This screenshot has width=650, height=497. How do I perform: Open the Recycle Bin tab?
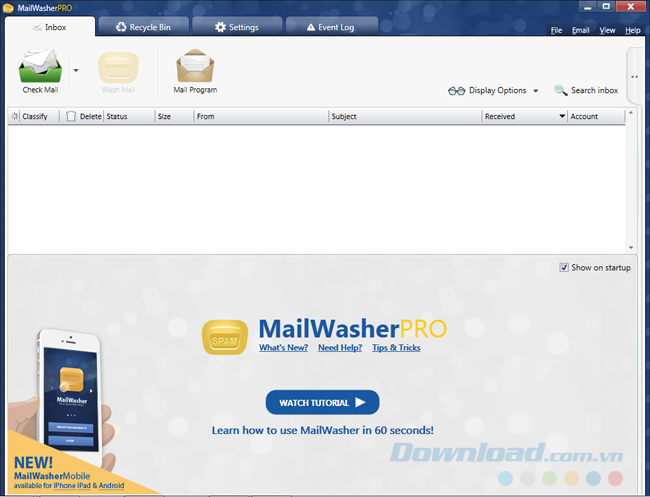click(143, 27)
